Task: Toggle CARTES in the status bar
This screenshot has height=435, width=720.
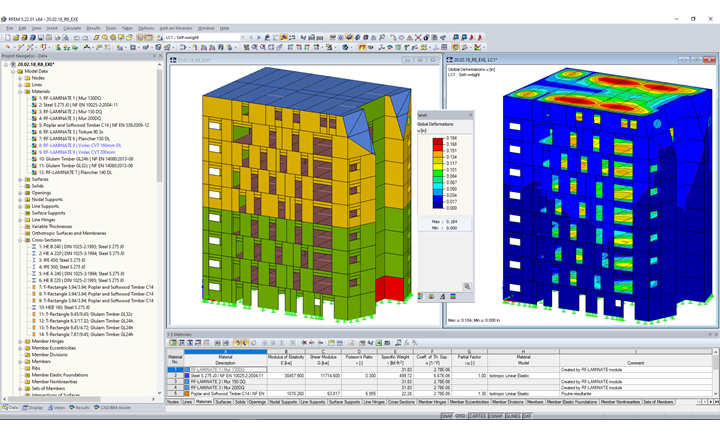Action: pyautogui.click(x=477, y=416)
